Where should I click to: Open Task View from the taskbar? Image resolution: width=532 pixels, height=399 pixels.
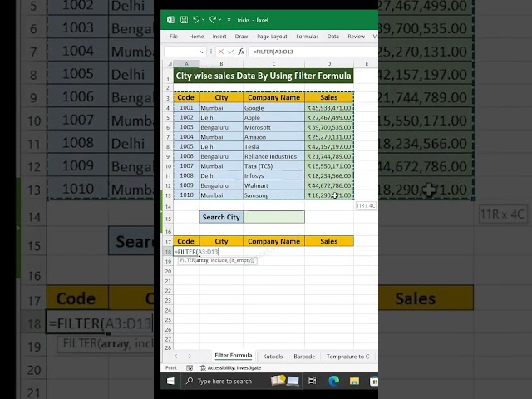[x=313, y=381]
